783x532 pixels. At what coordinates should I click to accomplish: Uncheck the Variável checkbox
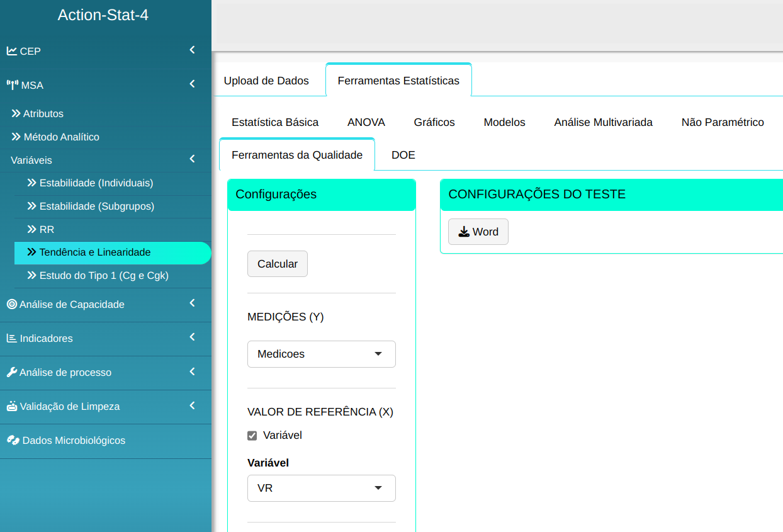(252, 436)
